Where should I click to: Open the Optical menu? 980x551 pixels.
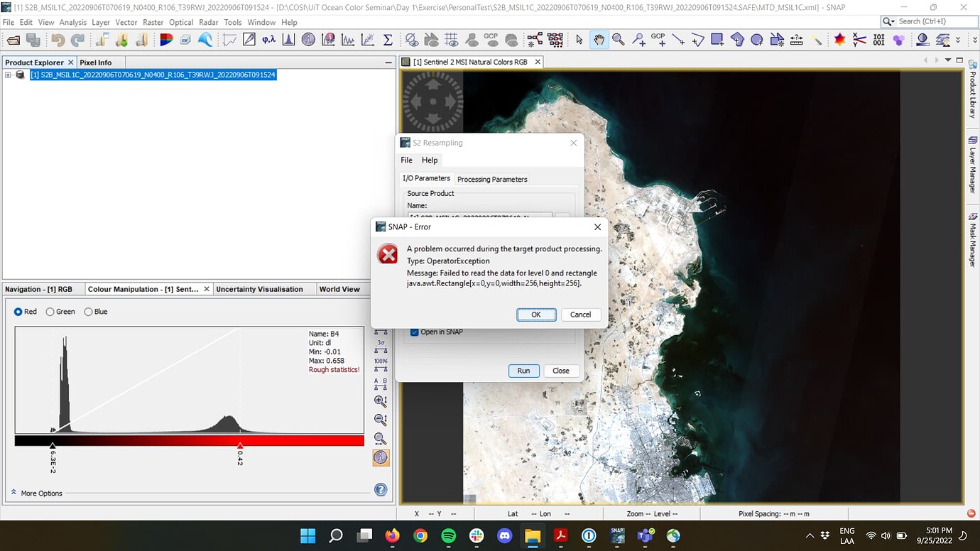pyautogui.click(x=181, y=22)
